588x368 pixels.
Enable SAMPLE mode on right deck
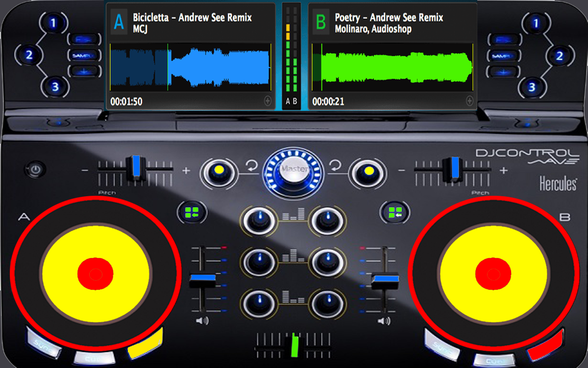(x=503, y=56)
